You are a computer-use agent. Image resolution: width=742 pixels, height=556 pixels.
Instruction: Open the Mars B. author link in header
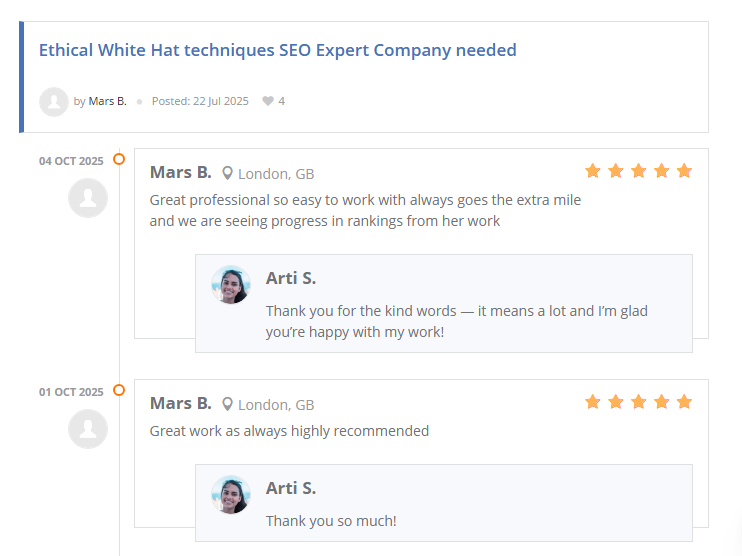click(x=107, y=101)
